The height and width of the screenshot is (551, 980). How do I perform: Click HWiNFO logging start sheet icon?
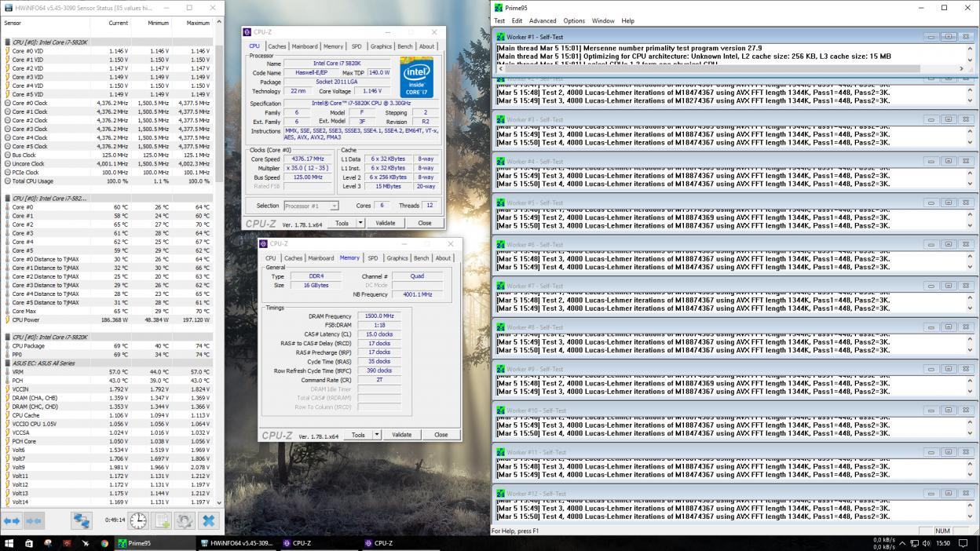pos(162,520)
